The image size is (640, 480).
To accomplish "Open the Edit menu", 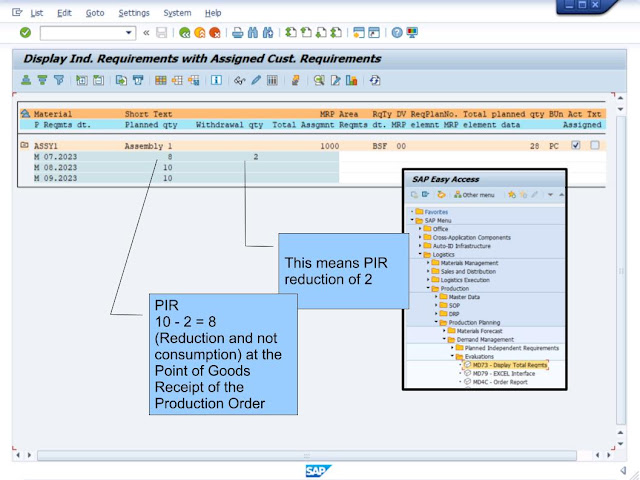I will [x=64, y=13].
